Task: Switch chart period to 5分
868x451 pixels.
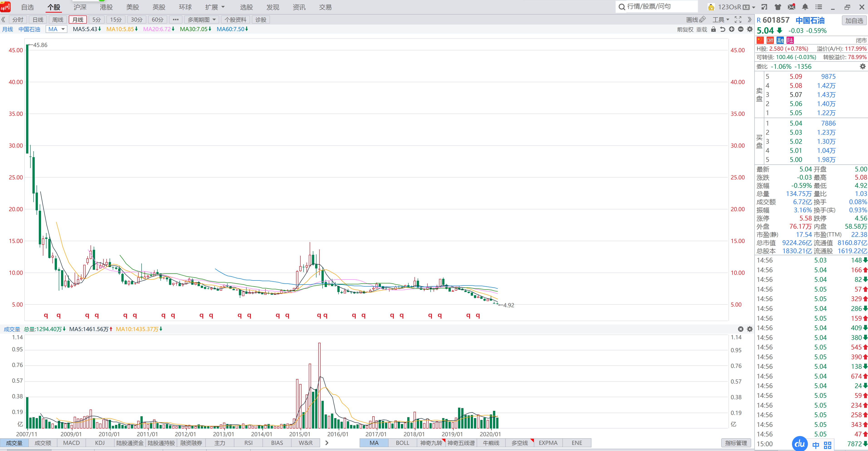Action: click(x=97, y=20)
